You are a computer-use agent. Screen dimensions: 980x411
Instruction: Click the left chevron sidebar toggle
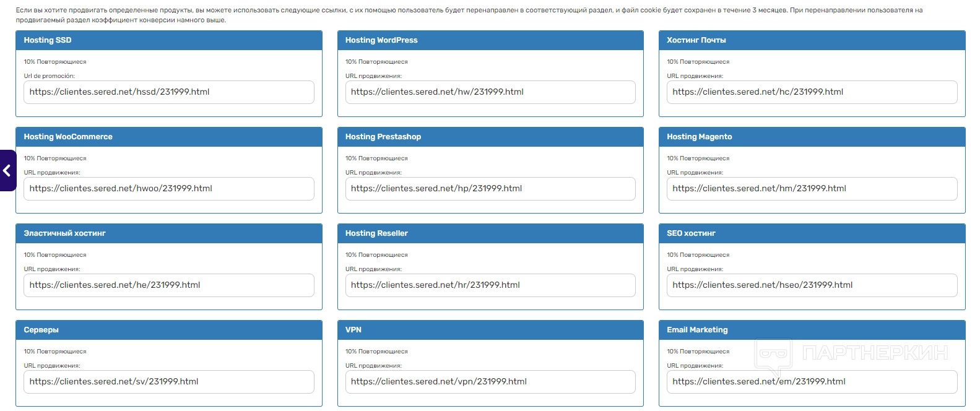point(7,170)
